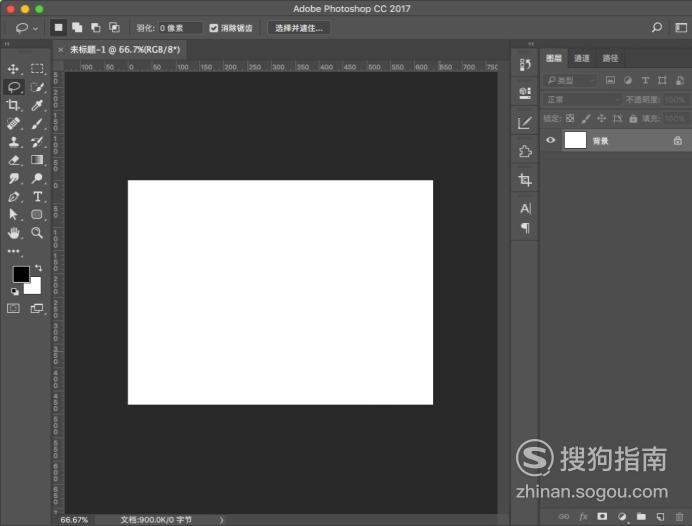Select the Zoom tool

point(37,233)
